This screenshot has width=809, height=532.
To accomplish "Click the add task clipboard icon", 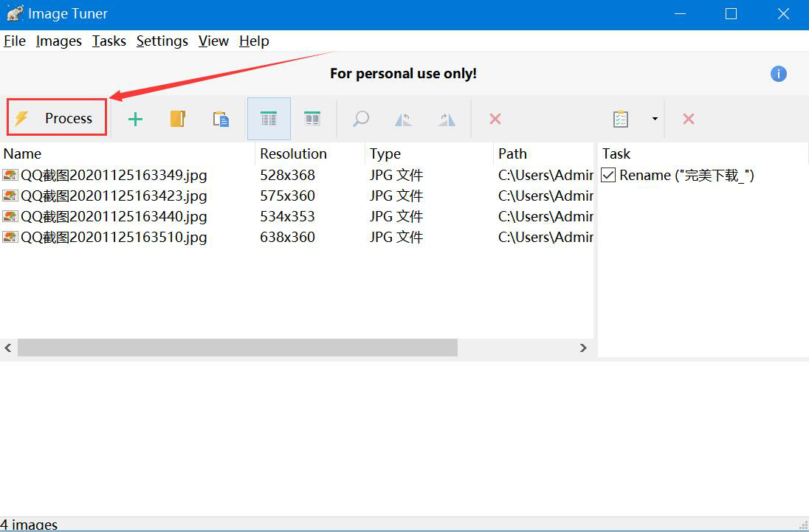I will tap(621, 119).
